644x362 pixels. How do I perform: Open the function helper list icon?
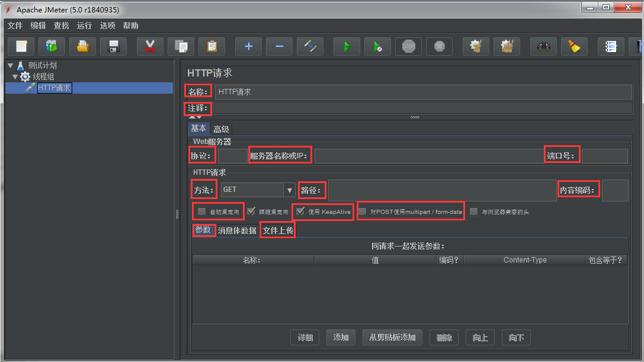pos(611,46)
